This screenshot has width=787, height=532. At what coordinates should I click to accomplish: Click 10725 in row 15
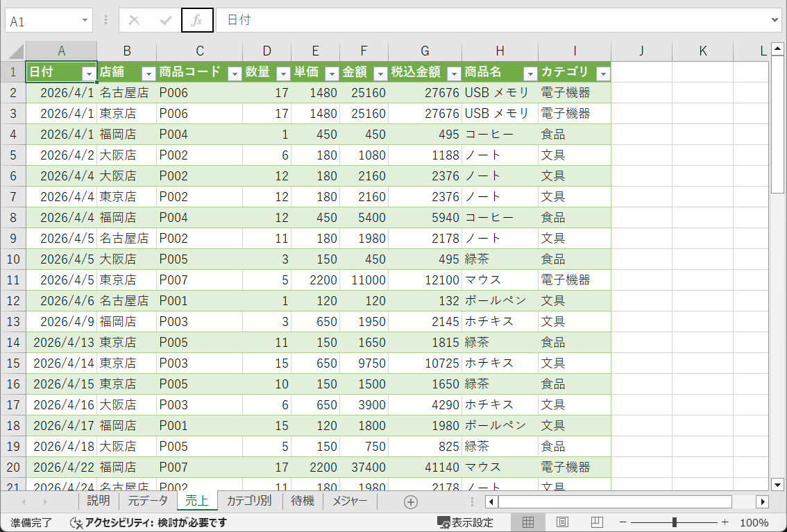click(x=425, y=363)
